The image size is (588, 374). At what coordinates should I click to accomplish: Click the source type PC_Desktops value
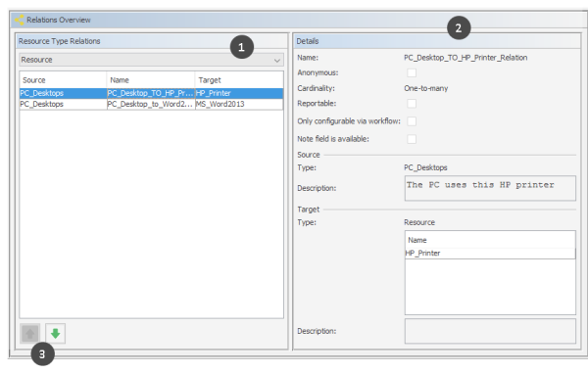(x=425, y=167)
